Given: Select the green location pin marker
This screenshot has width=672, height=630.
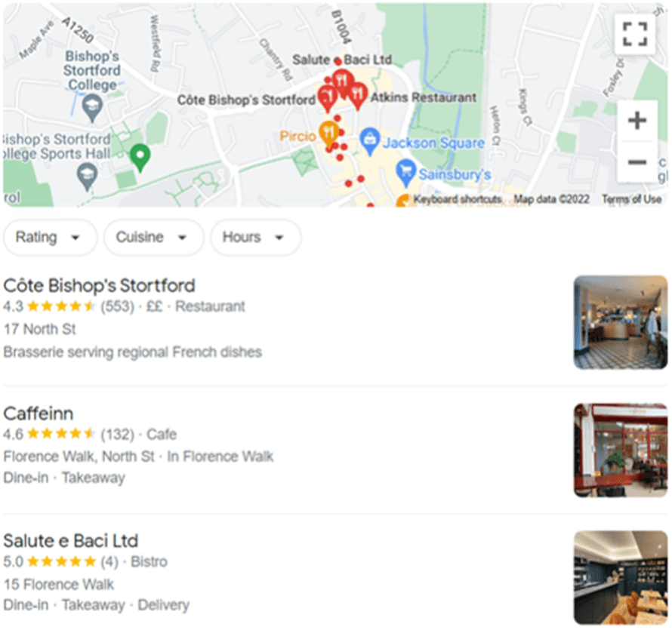Looking at the screenshot, I should pyautogui.click(x=140, y=158).
